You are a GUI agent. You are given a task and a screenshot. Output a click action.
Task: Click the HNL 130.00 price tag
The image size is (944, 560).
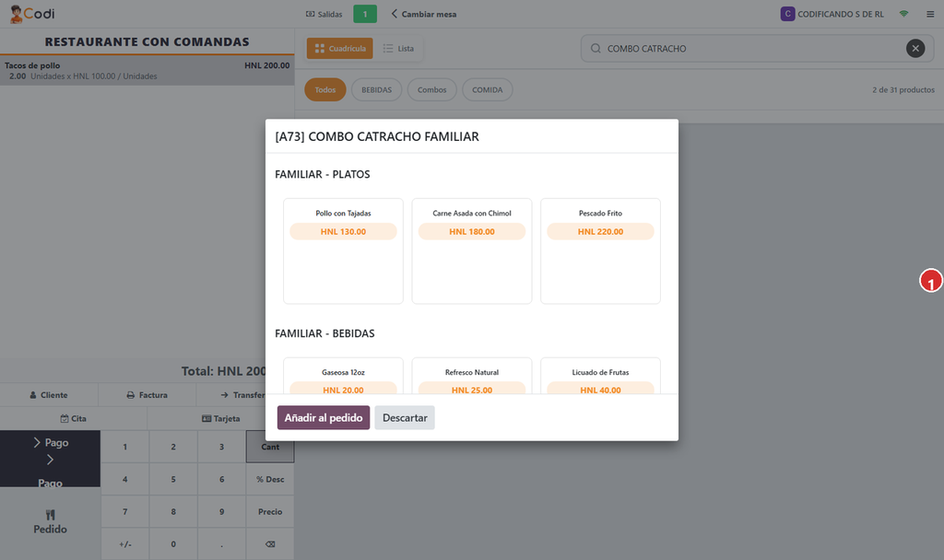coord(343,231)
